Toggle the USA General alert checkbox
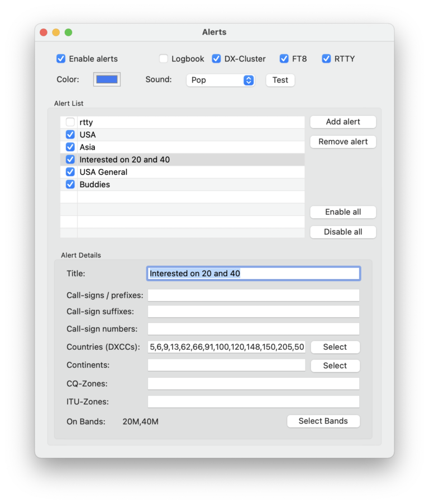This screenshot has height=504, width=429. coord(70,172)
